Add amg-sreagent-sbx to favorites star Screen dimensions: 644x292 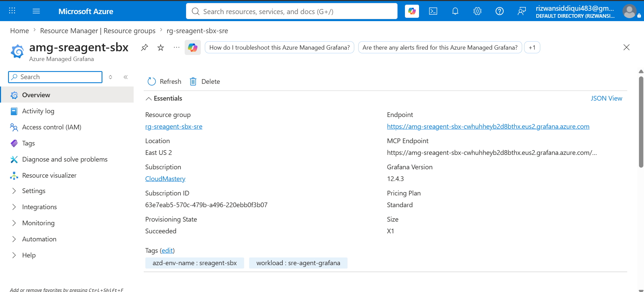[160, 48]
